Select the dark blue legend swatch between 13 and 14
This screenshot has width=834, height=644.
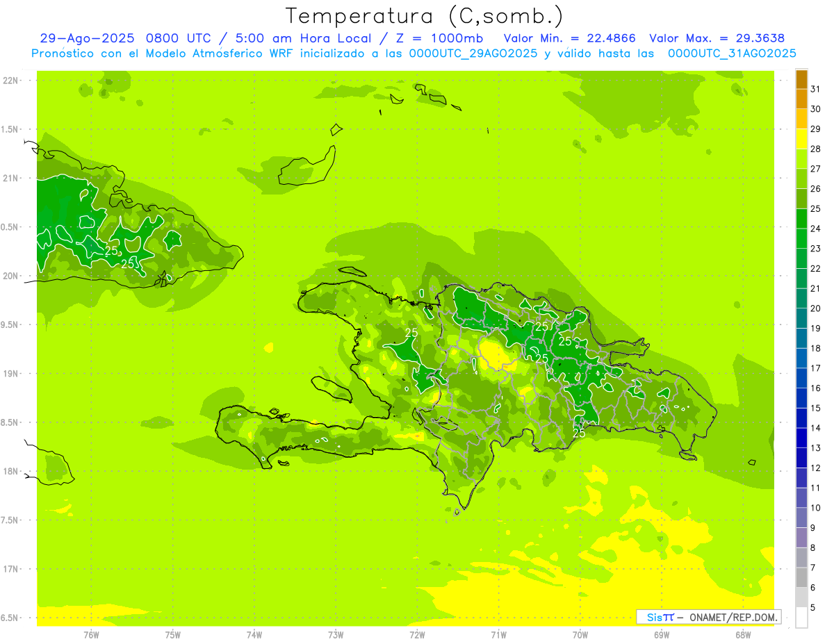pos(801,438)
